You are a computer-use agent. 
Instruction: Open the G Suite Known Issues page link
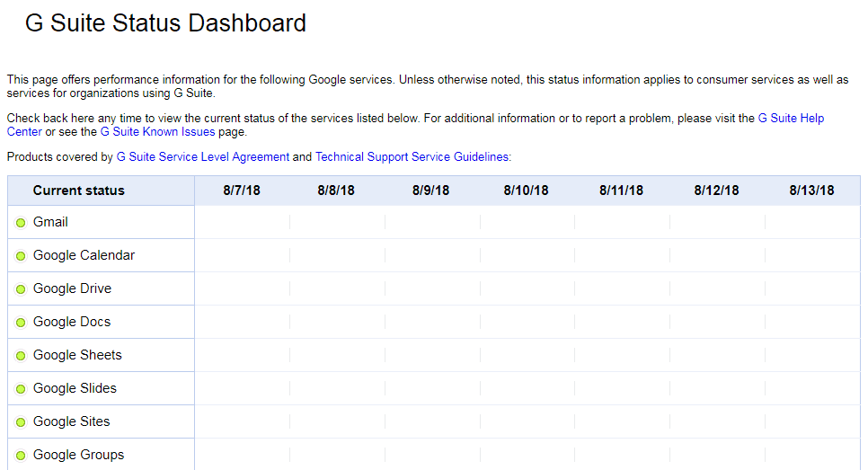pos(157,132)
